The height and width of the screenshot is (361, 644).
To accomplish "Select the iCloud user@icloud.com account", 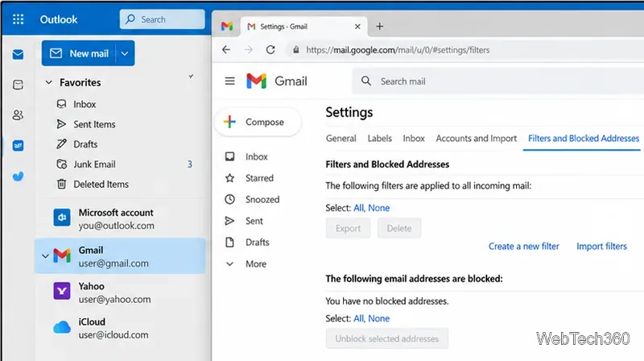I will click(x=120, y=328).
